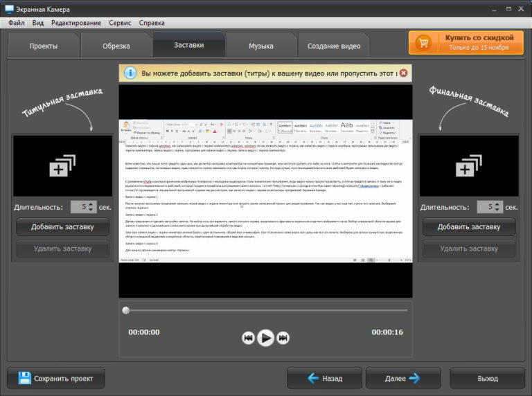Viewport: 532px width, 396px height.
Task: Click the video preview area
Action: coord(266,191)
